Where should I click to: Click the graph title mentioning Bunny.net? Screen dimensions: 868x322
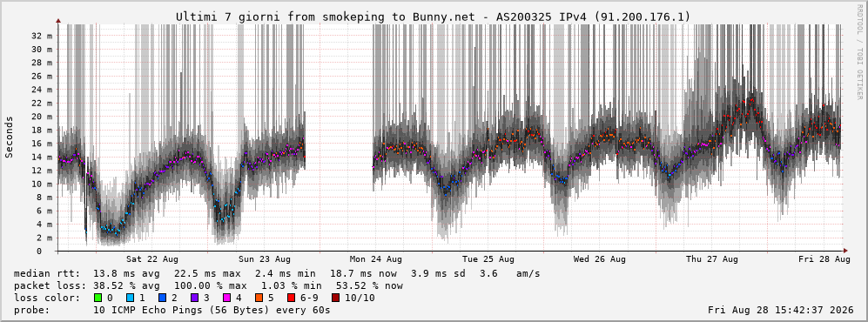pos(434,17)
